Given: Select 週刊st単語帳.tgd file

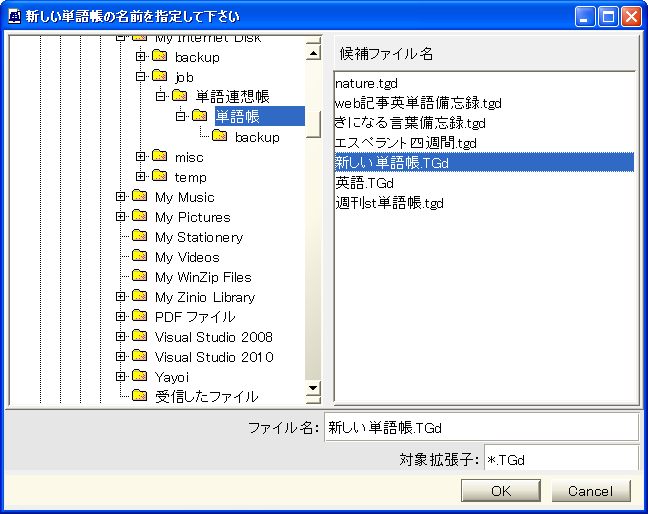Looking at the screenshot, I should coord(484,202).
